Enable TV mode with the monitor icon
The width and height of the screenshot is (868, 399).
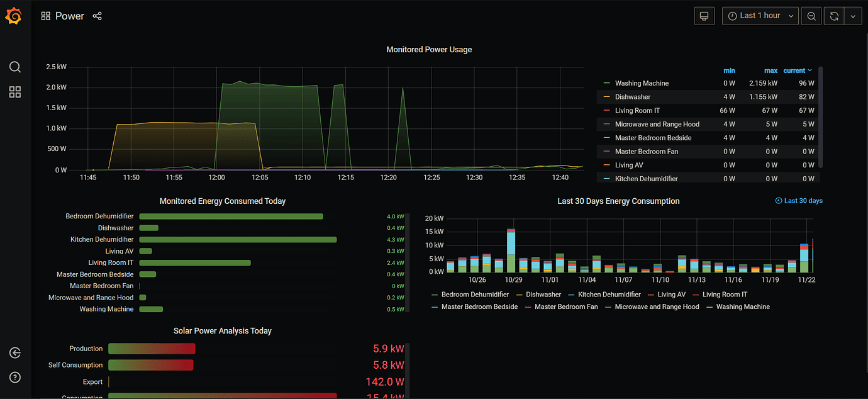pos(704,16)
